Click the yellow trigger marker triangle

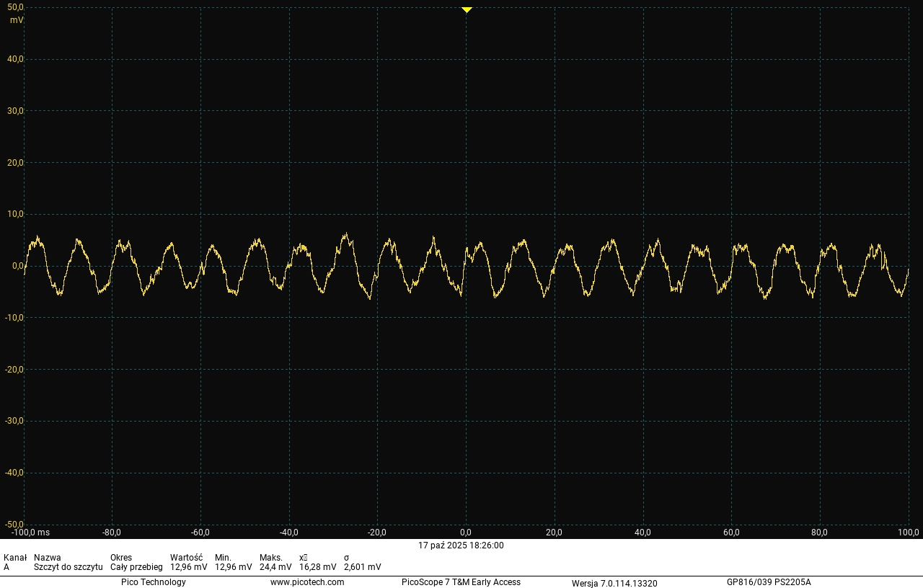(x=466, y=9)
